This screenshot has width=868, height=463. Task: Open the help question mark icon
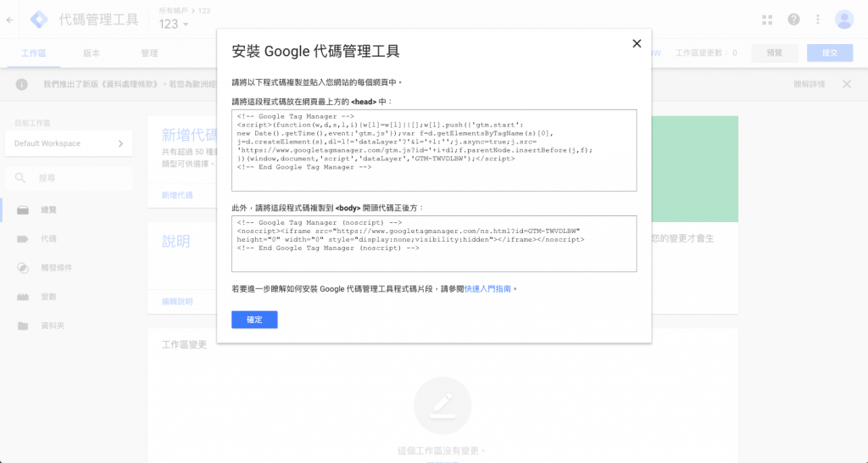click(793, 20)
